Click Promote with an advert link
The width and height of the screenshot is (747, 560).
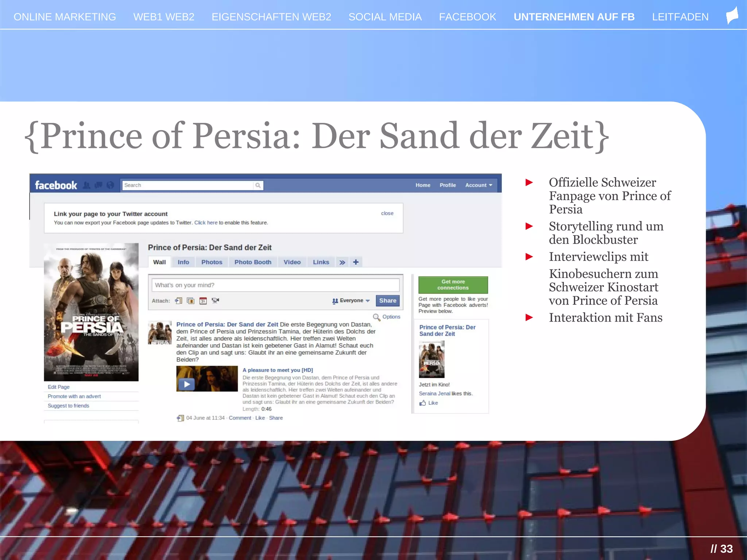coord(74,396)
